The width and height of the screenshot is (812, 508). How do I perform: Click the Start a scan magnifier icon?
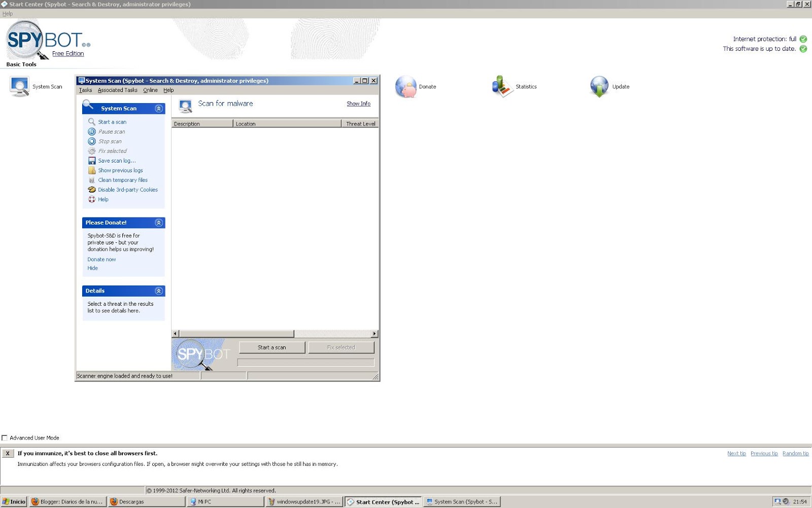[x=92, y=122]
